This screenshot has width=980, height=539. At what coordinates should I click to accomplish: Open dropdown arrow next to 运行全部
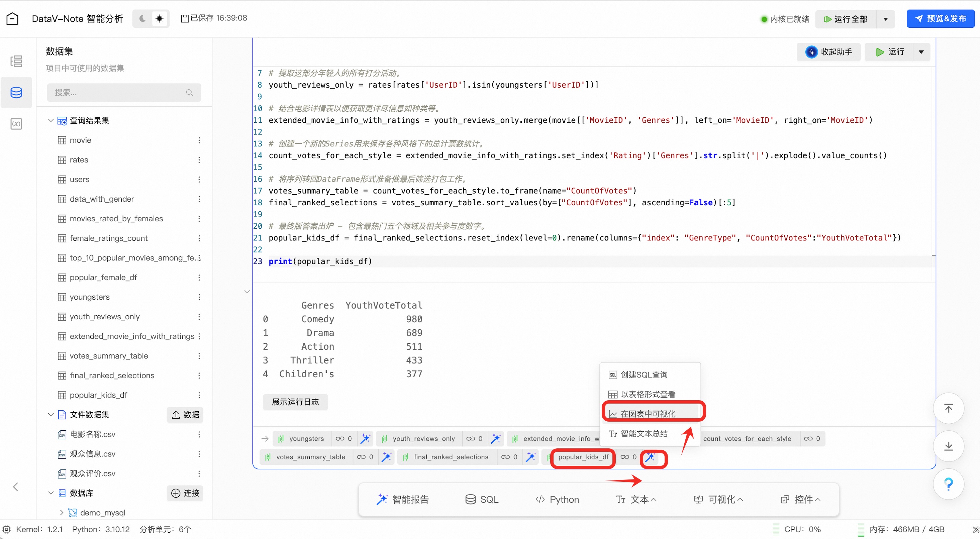[885, 19]
